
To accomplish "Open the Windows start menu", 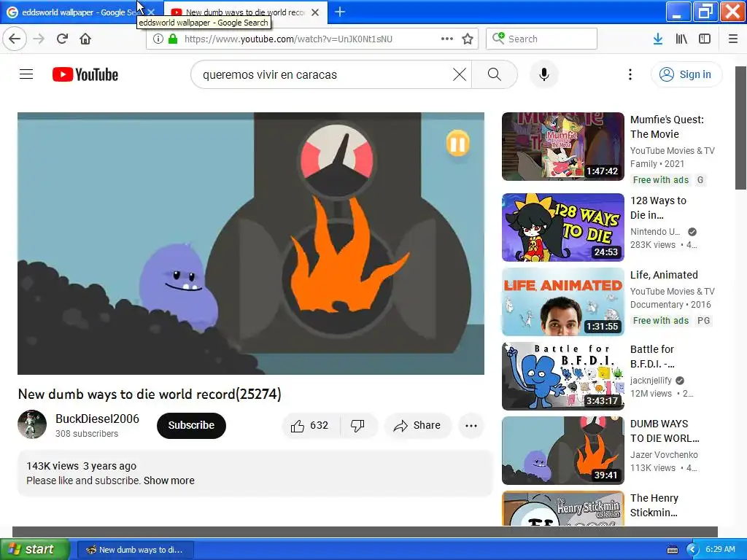I will tap(34, 550).
